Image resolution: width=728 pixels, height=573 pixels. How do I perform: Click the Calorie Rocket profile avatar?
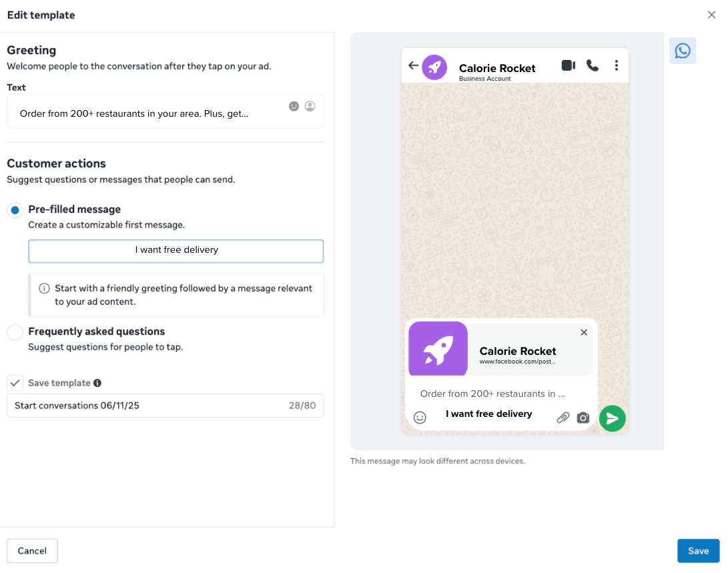(435, 67)
